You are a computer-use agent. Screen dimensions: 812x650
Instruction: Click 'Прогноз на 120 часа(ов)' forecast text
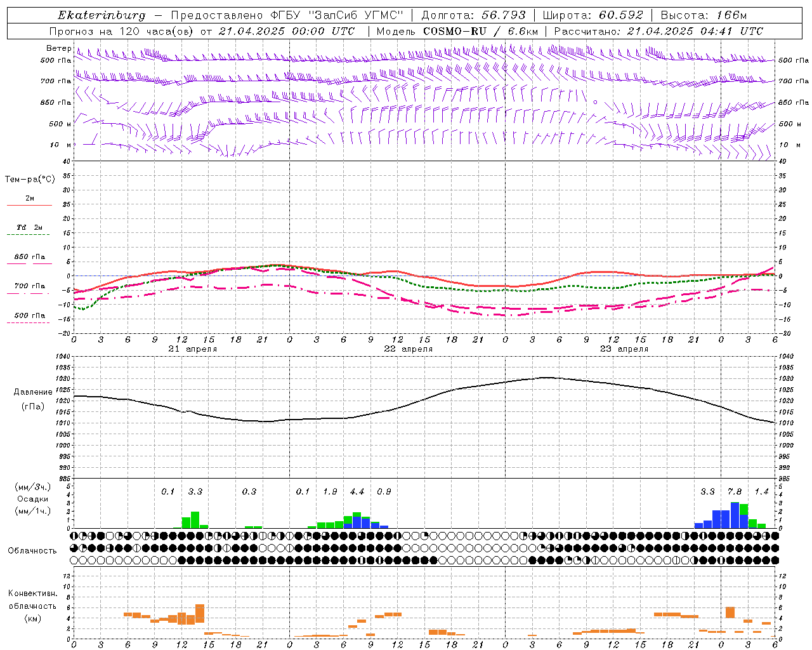pos(122,31)
